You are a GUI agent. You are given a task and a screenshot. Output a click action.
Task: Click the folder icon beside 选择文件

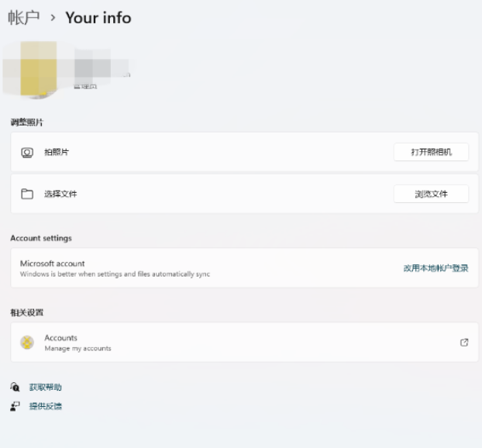tap(27, 194)
